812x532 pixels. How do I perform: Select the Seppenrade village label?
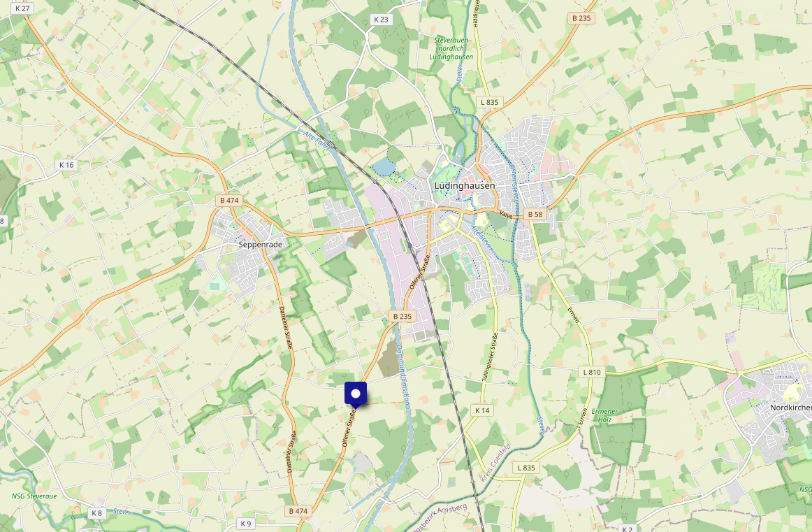tap(261, 245)
